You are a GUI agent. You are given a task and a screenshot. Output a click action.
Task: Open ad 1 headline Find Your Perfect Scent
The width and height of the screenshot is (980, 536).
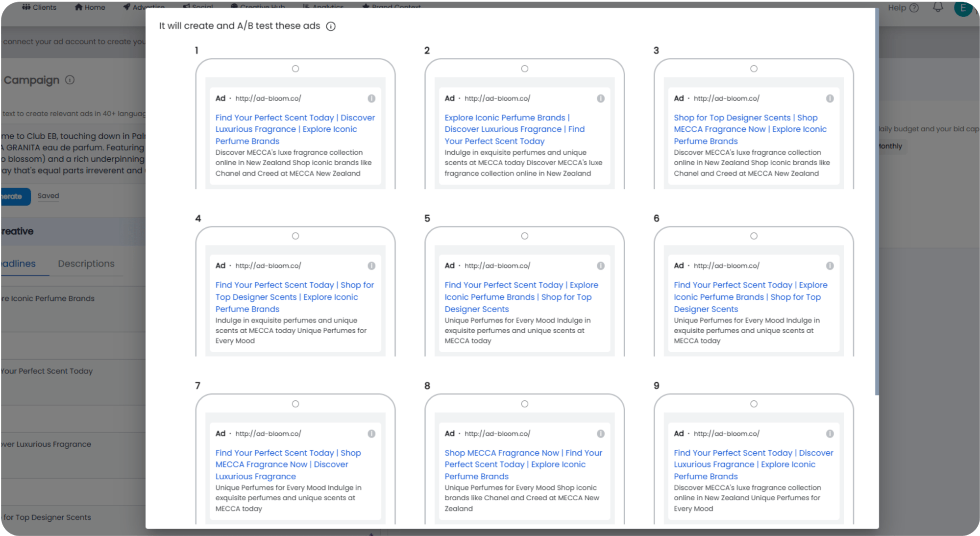tap(295, 129)
